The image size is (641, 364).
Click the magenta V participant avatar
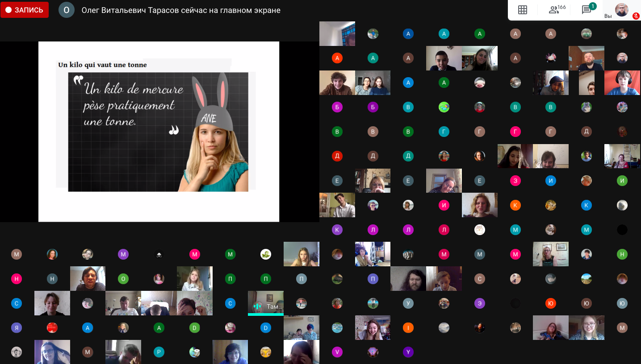click(x=337, y=352)
